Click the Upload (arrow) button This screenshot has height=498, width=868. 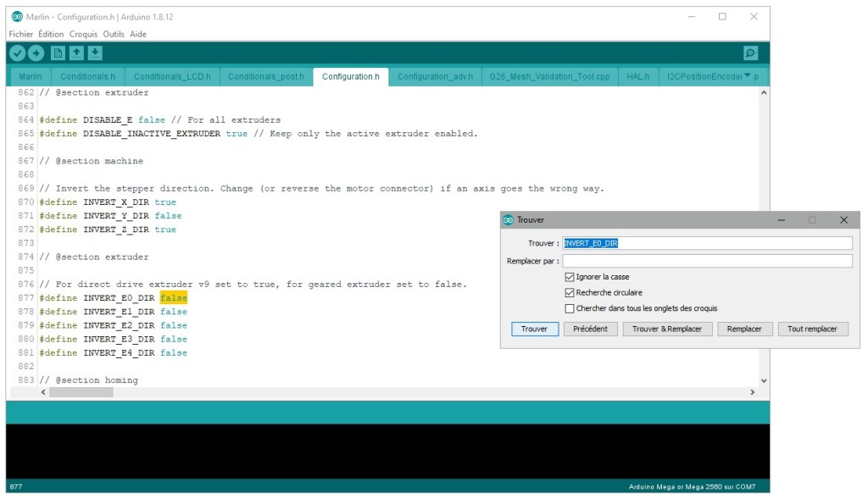(x=36, y=52)
